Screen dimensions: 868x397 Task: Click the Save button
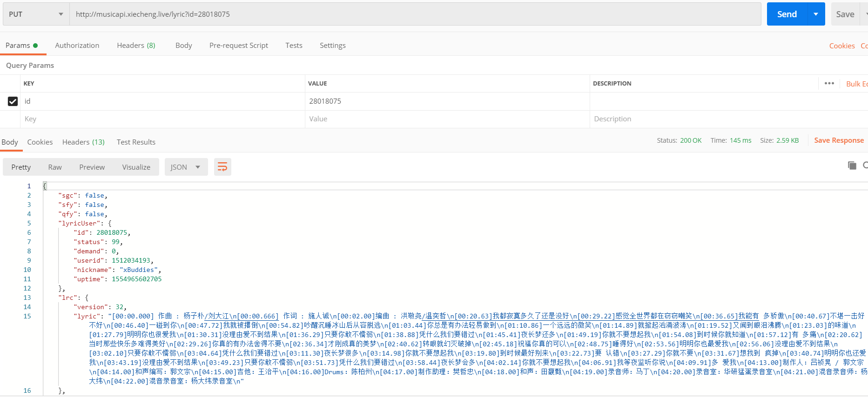[x=845, y=14]
